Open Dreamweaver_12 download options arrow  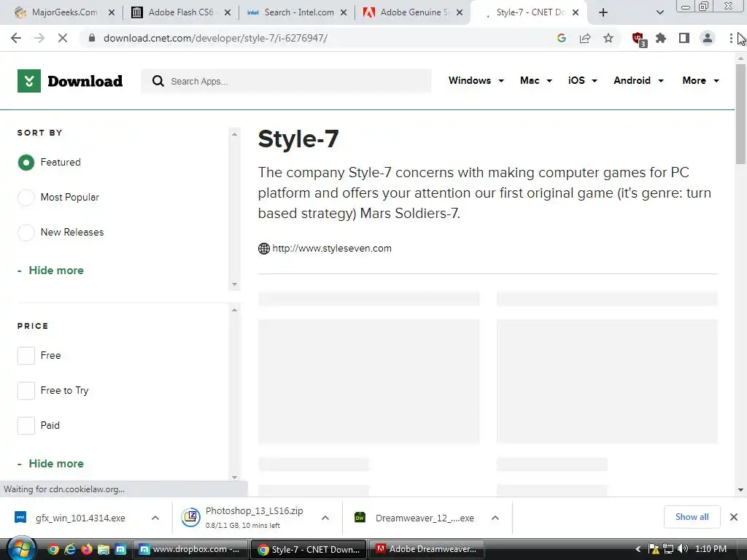[x=495, y=518]
